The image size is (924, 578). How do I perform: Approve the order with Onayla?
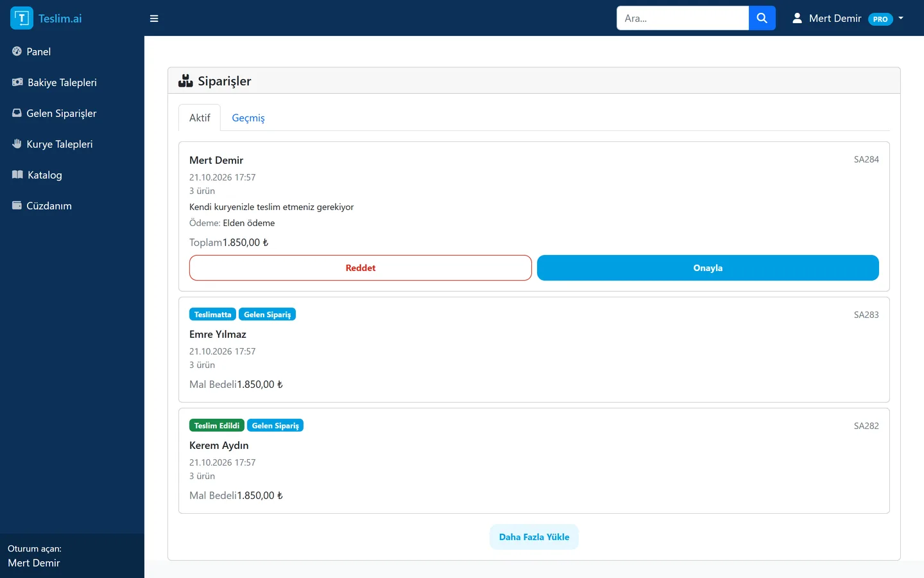pyautogui.click(x=708, y=268)
